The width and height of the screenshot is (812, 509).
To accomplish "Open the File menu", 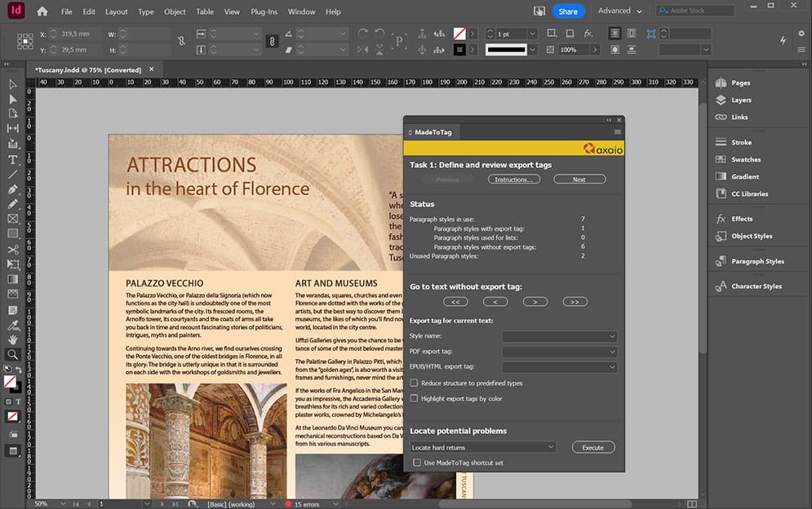I will pos(66,11).
